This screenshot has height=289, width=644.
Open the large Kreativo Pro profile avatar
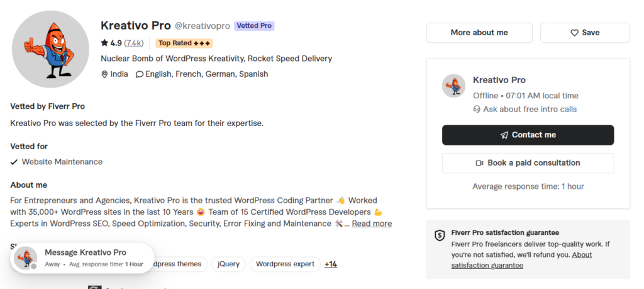point(50,49)
